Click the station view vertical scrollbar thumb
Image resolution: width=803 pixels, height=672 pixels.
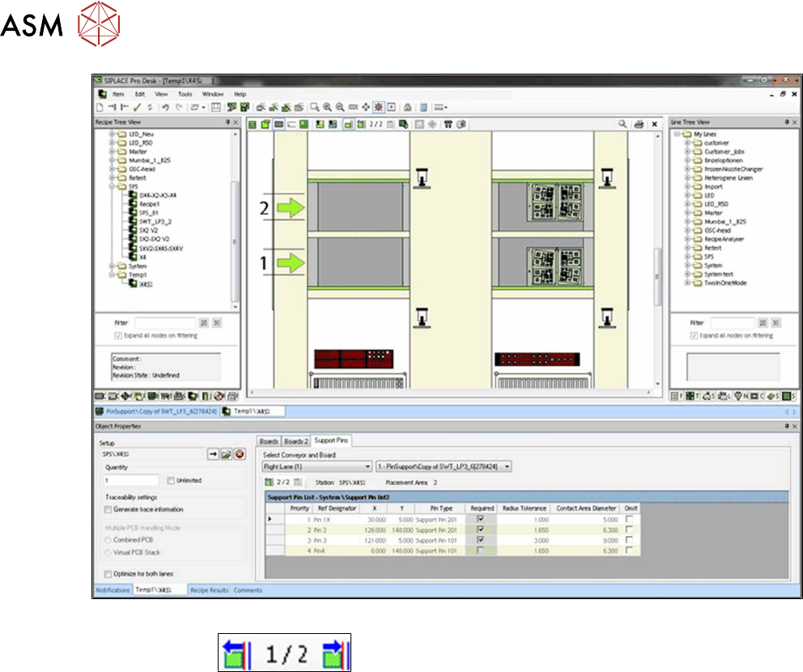pyautogui.click(x=657, y=277)
